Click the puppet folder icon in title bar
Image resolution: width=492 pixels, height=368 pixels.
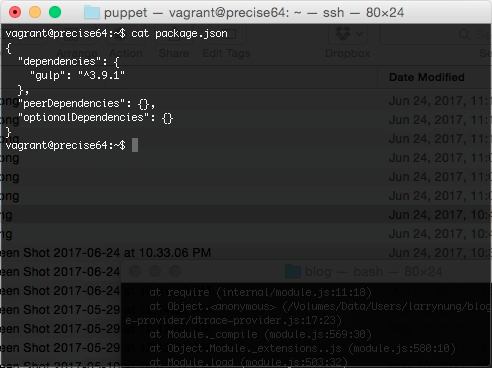click(92, 13)
